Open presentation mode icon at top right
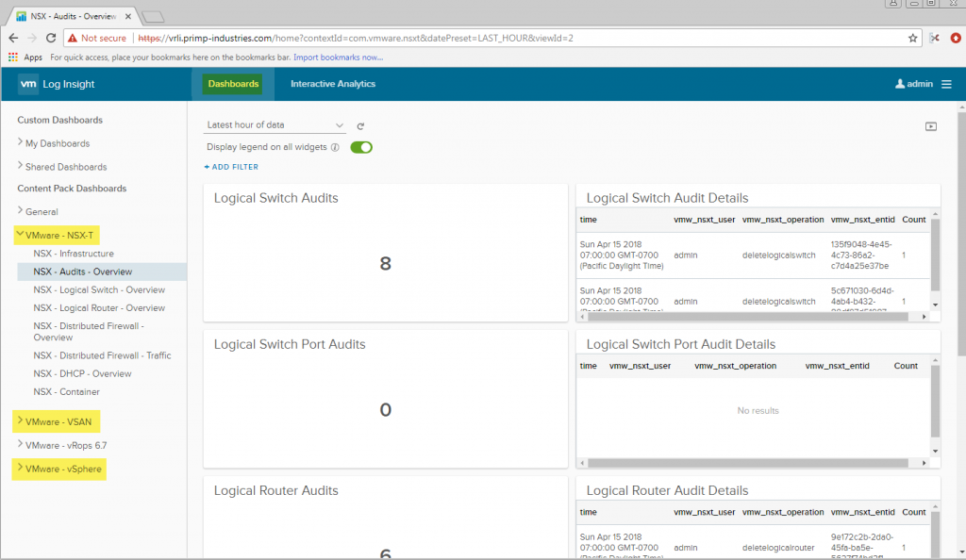The image size is (966, 560). coord(931,126)
